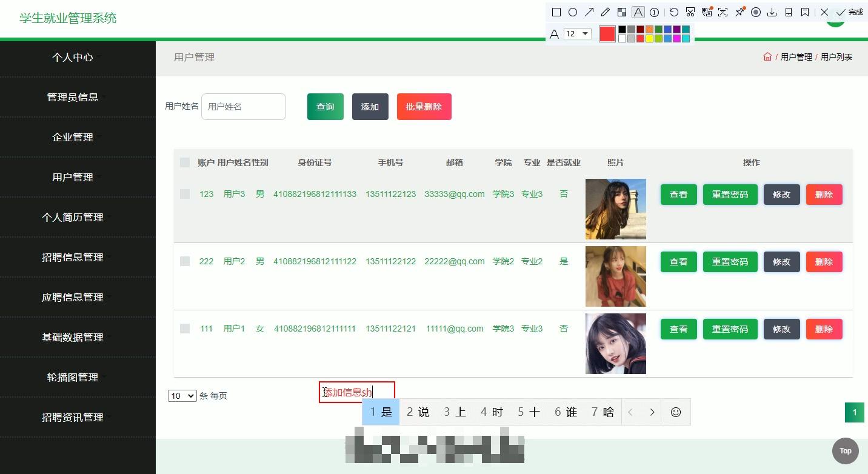Click the bookmark icon in screenshot toolbar
This screenshot has height=474, width=868.
[x=804, y=12]
